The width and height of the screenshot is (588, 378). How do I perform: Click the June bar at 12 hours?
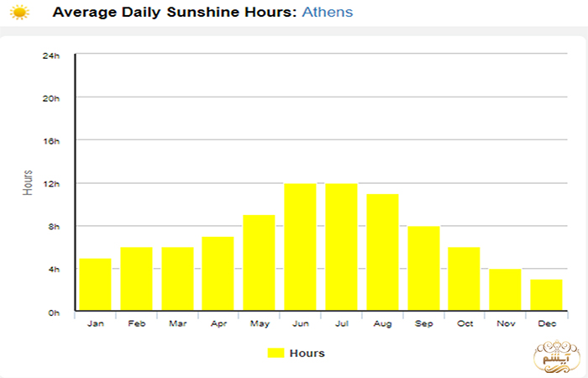(x=300, y=247)
